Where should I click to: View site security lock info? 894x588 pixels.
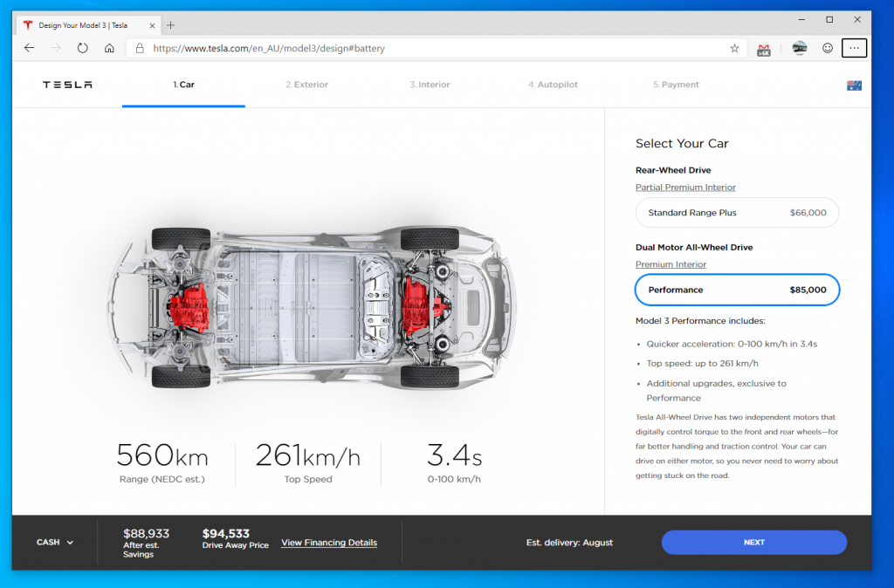tap(140, 49)
